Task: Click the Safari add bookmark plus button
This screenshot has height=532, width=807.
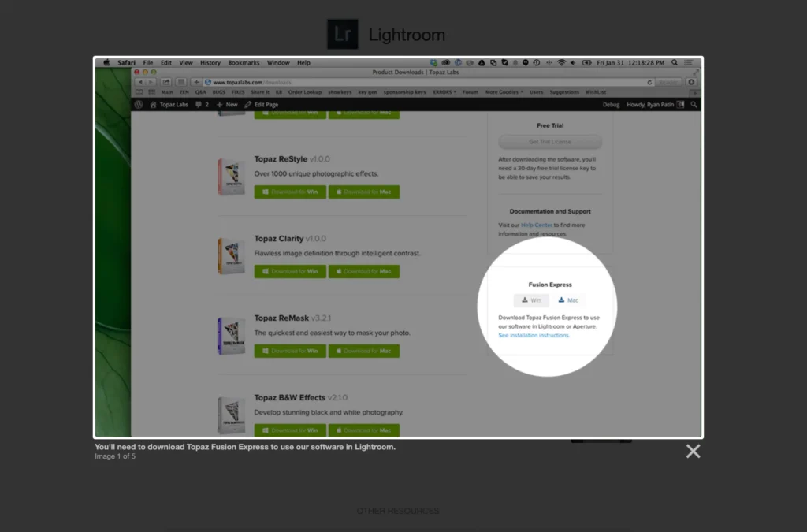Action: coord(196,82)
